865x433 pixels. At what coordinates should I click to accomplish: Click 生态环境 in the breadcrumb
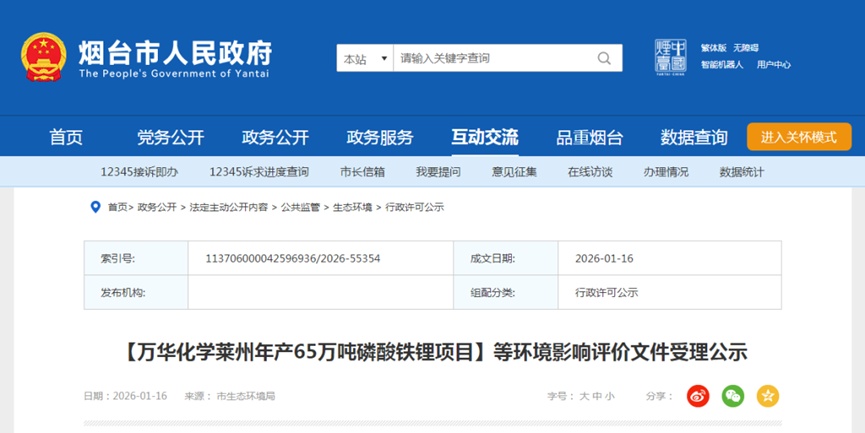352,207
